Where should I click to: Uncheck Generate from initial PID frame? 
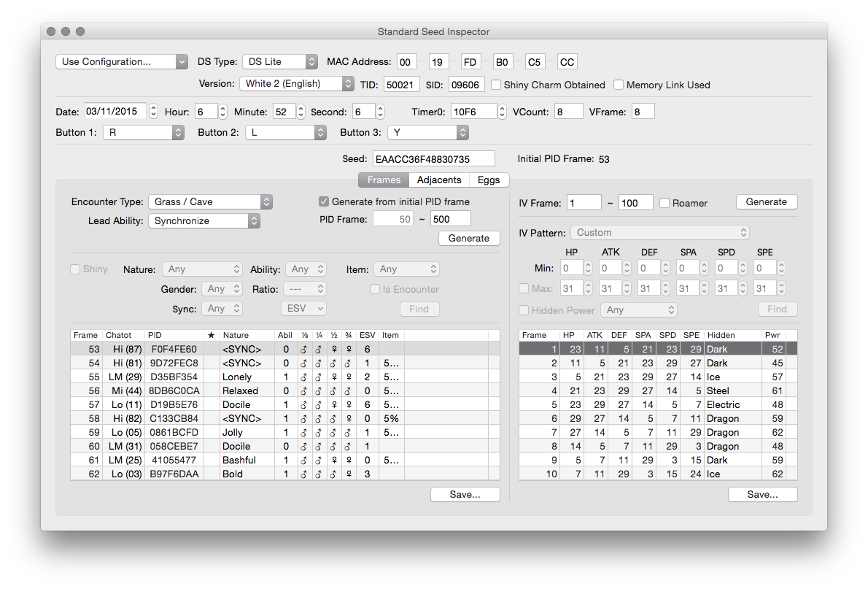(324, 201)
